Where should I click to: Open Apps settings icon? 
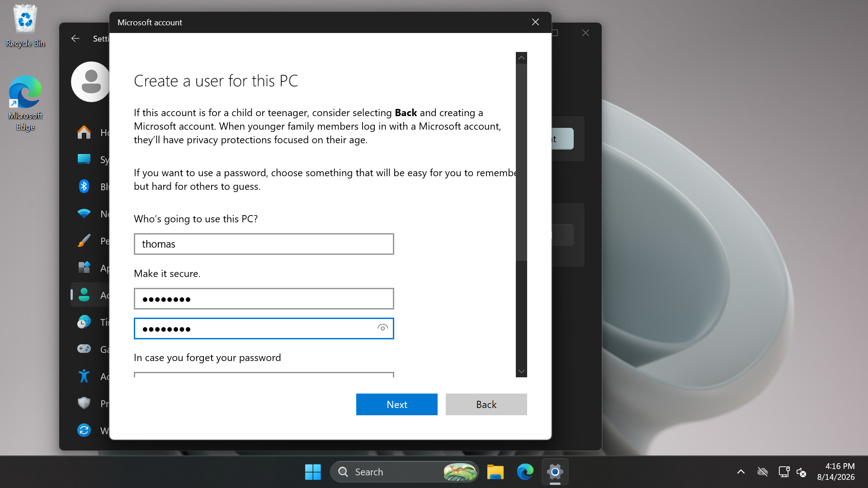click(x=84, y=267)
